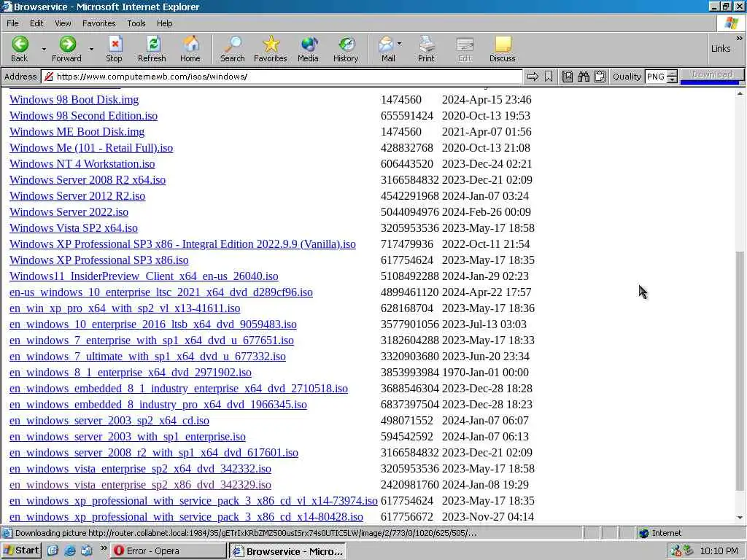Open the Mail toolbar icon

click(386, 44)
